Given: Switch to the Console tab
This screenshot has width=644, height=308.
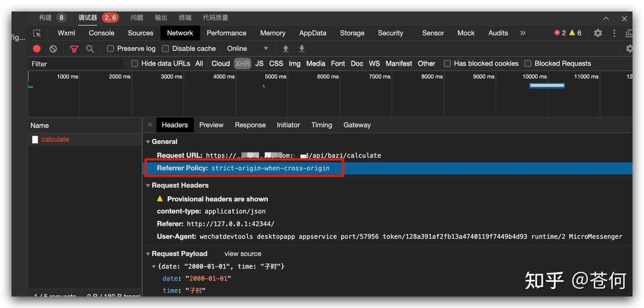Looking at the screenshot, I should pyautogui.click(x=102, y=33).
